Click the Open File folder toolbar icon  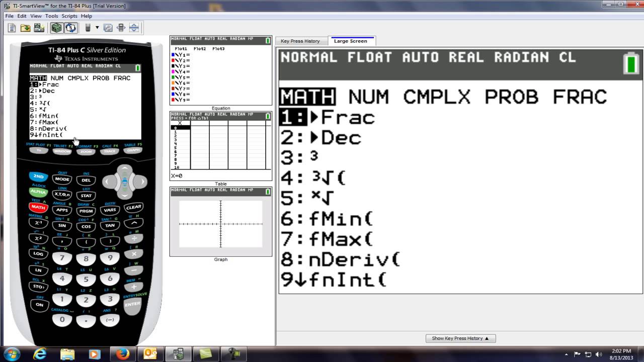pyautogui.click(x=25, y=28)
